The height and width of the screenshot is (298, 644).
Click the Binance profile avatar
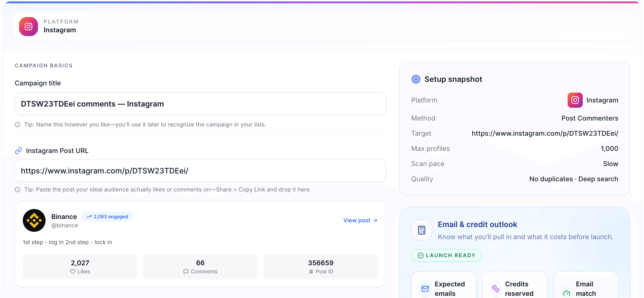[34, 220]
